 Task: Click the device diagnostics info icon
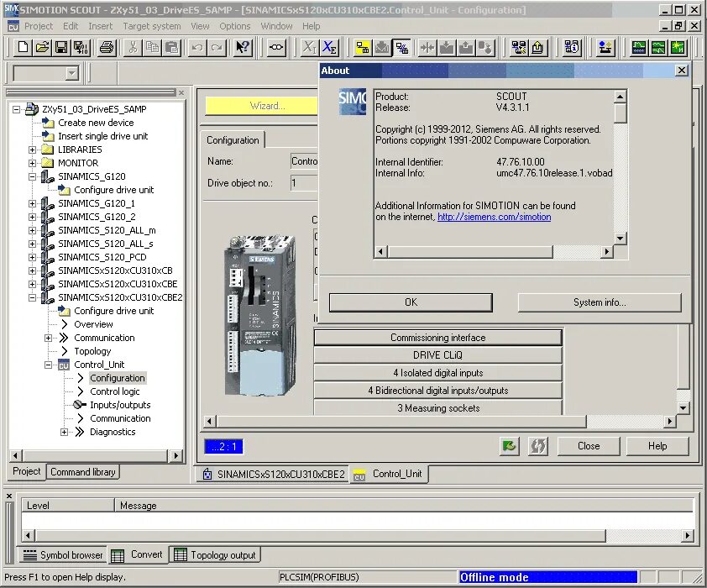(572, 47)
